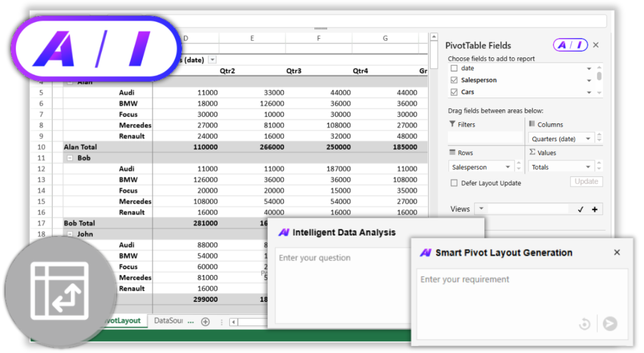Select the Renault label in row 16
644x353 pixels.
pyautogui.click(x=132, y=212)
